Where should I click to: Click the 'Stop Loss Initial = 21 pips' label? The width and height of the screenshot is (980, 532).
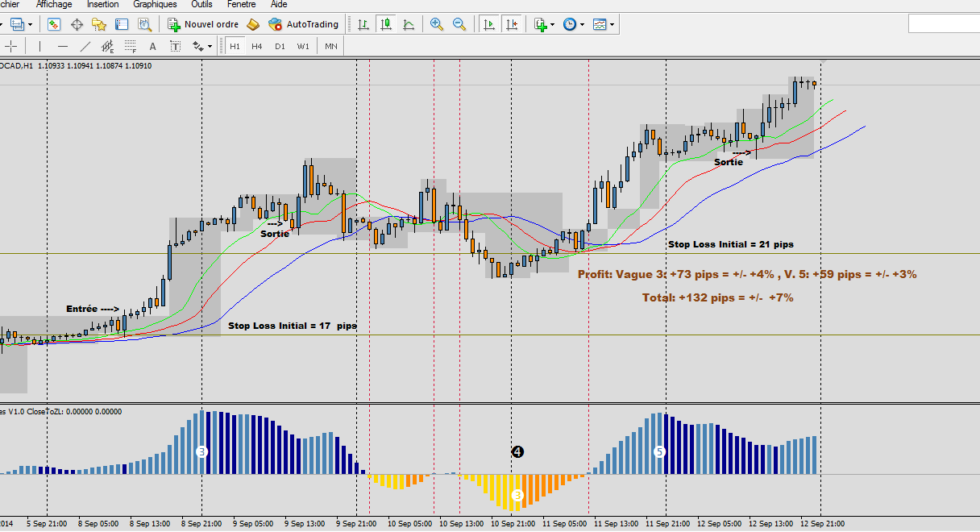coord(732,243)
